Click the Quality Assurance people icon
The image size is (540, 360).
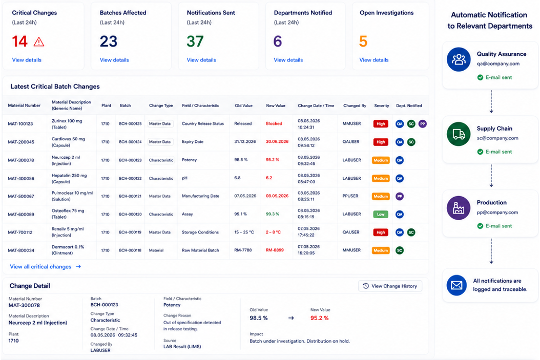pyautogui.click(x=458, y=59)
